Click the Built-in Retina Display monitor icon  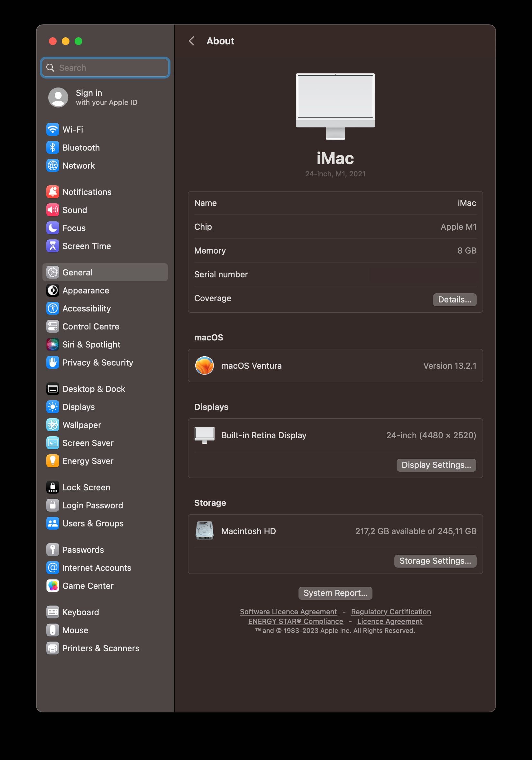[x=205, y=435]
